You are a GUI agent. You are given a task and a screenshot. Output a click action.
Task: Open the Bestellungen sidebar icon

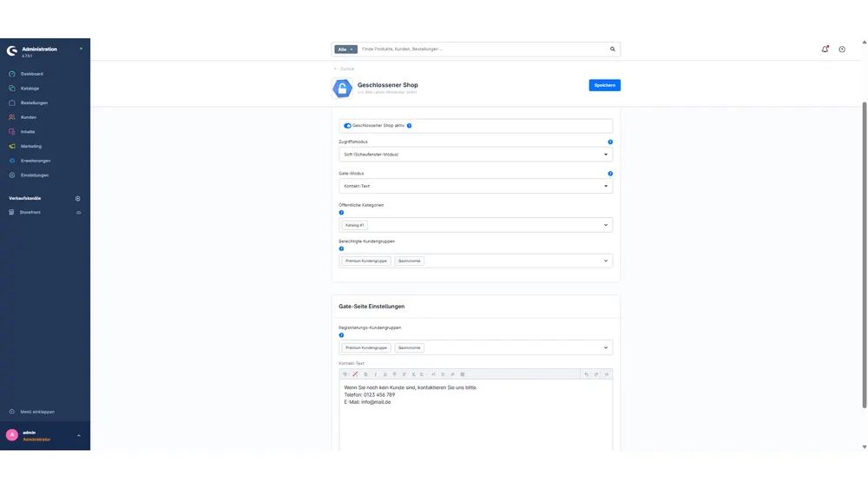pos(11,102)
